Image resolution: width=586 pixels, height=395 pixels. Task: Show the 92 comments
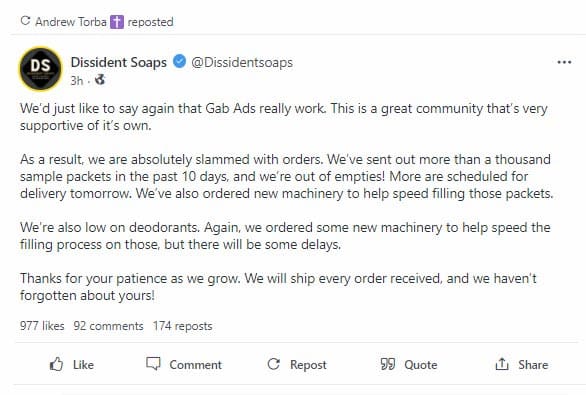[x=108, y=326]
